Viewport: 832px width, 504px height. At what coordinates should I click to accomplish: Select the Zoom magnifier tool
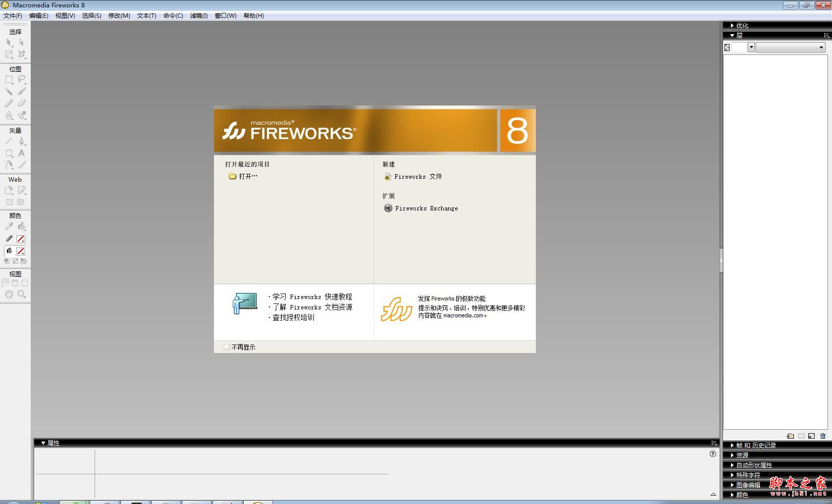click(x=21, y=295)
